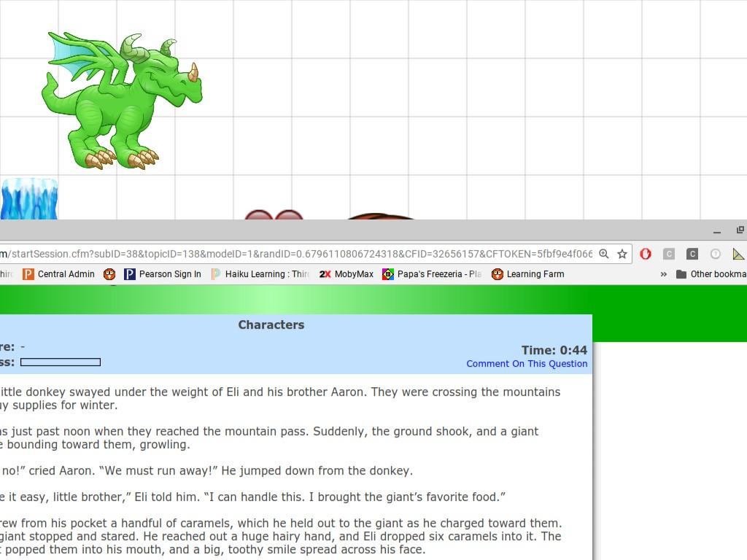Open the Learning Farm bookmark
This screenshot has height=560, width=747.
coord(528,274)
